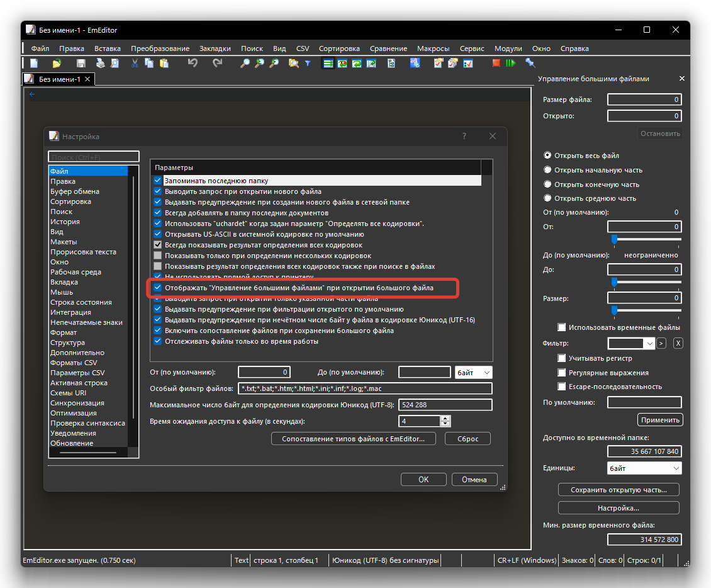Screen dimensions: 711x588
Task: Click the Применить button
Action: (x=660, y=420)
